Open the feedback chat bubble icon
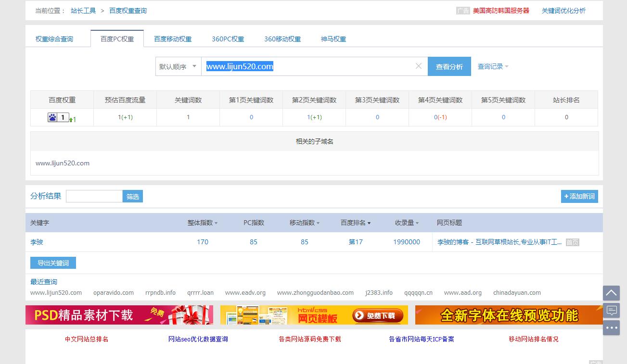The height and width of the screenshot is (364, 627). coord(611,310)
